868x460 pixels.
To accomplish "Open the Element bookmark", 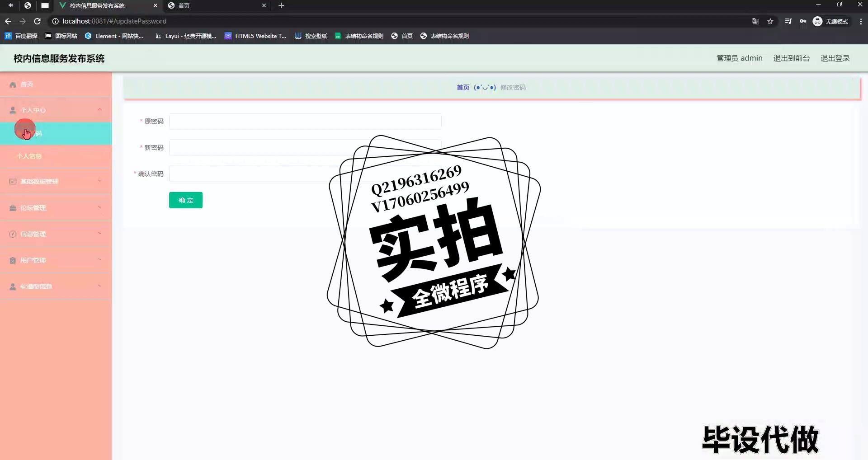I will (114, 36).
